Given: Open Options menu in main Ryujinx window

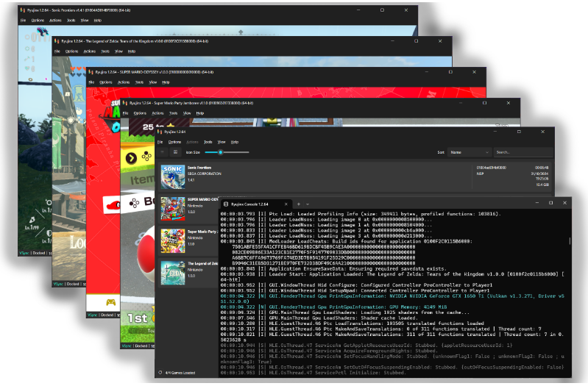Looking at the screenshot, I should click(174, 142).
